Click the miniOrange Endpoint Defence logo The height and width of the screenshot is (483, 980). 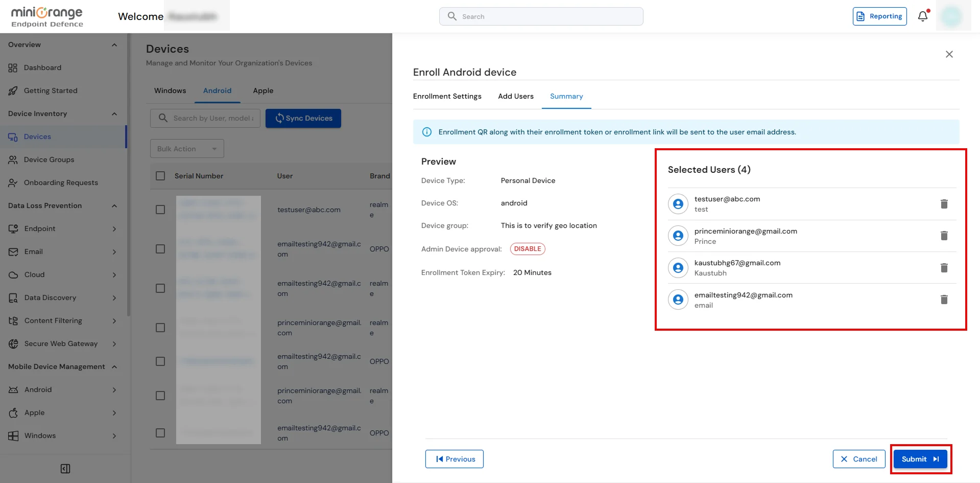[47, 16]
